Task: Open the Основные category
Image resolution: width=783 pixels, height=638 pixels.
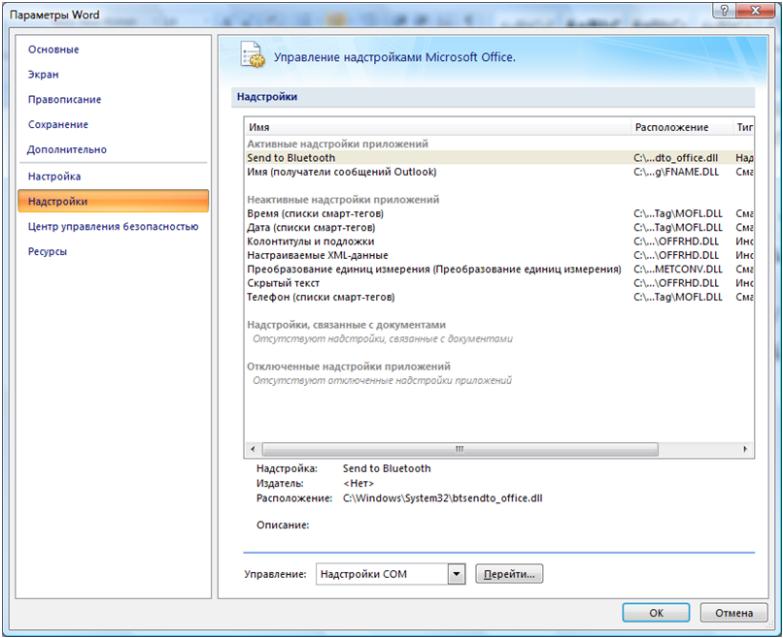Action: pos(53,49)
